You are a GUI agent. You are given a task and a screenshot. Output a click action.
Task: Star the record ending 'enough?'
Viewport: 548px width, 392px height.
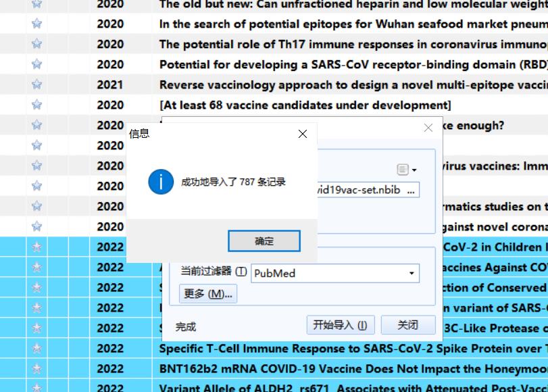[x=36, y=125]
